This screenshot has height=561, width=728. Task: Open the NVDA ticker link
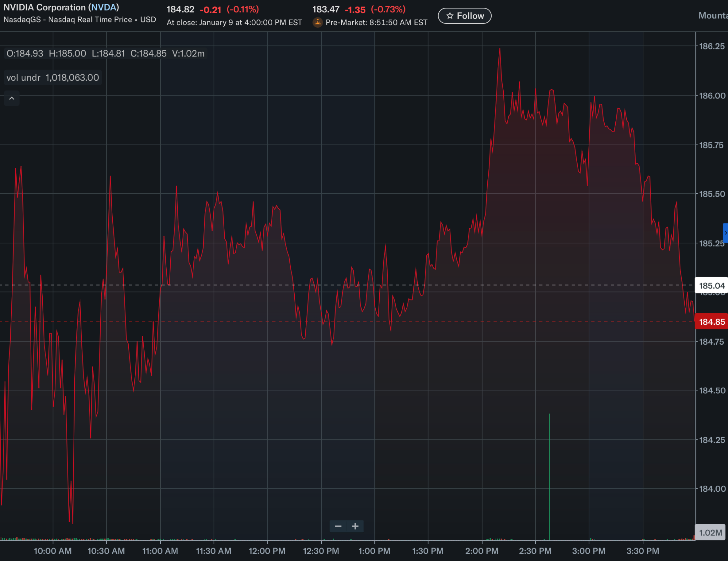(x=103, y=7)
